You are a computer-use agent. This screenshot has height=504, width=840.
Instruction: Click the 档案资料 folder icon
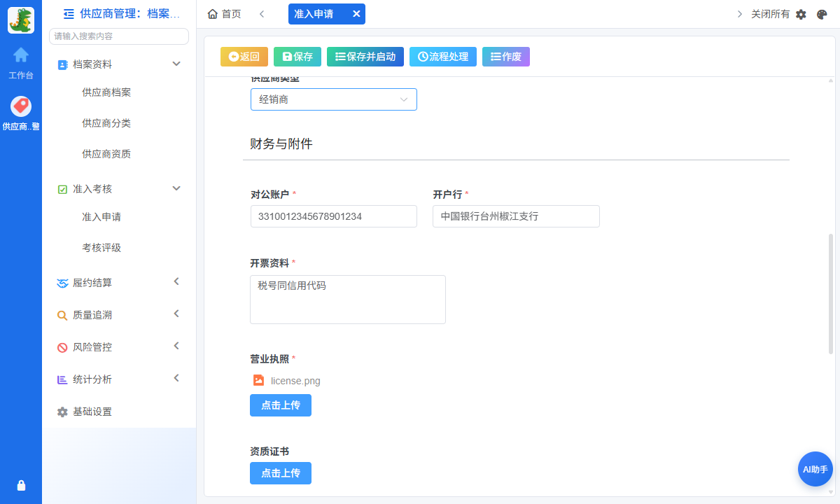click(62, 64)
